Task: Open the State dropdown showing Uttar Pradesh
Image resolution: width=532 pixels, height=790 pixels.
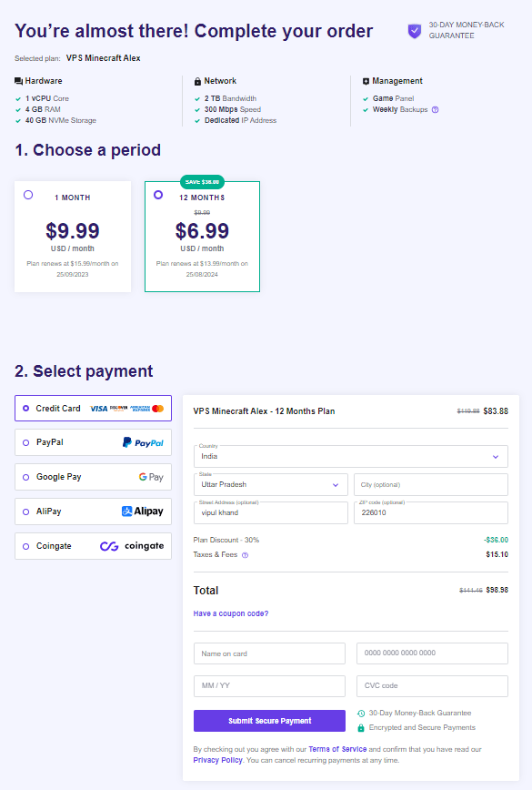Action: coord(270,484)
